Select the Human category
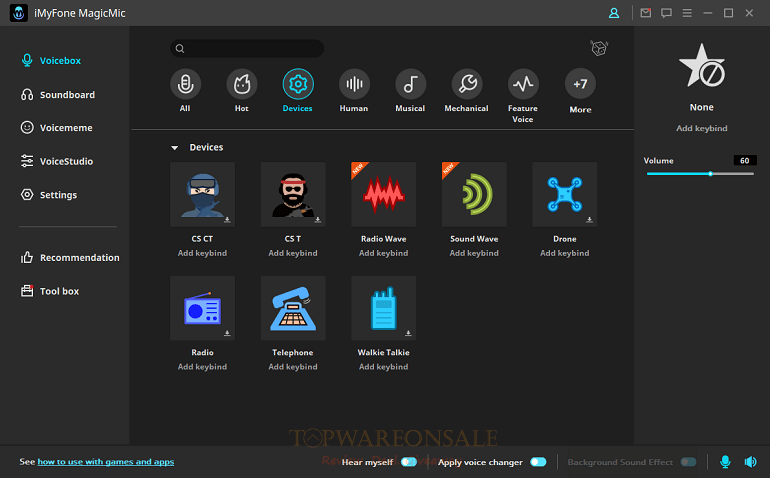The height and width of the screenshot is (478, 770). click(354, 84)
